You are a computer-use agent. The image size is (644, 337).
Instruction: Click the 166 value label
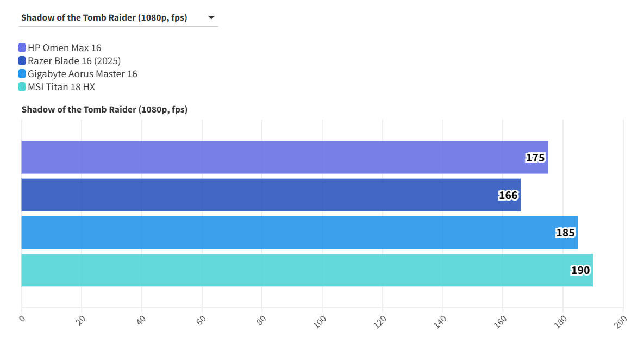[x=508, y=195]
